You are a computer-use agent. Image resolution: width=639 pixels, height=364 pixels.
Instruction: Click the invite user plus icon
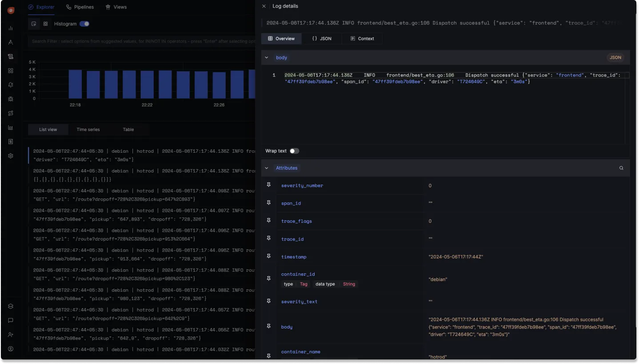[x=11, y=335]
